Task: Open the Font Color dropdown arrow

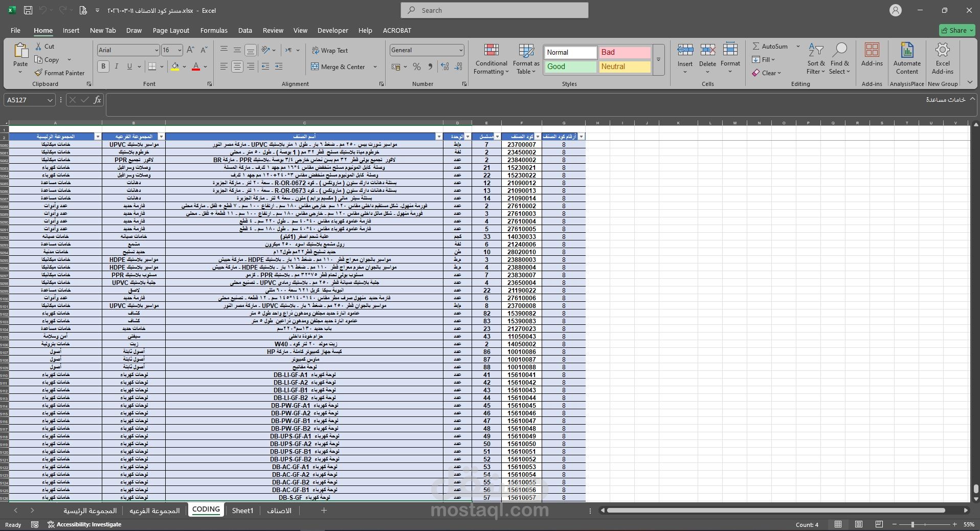Action: pyautogui.click(x=206, y=67)
